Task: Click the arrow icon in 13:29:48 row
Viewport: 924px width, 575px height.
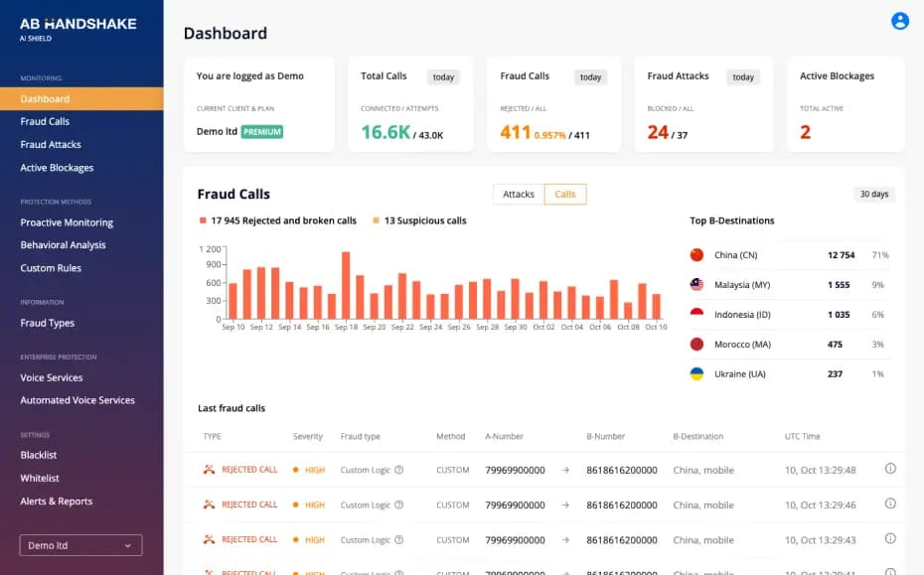Action: [565, 470]
